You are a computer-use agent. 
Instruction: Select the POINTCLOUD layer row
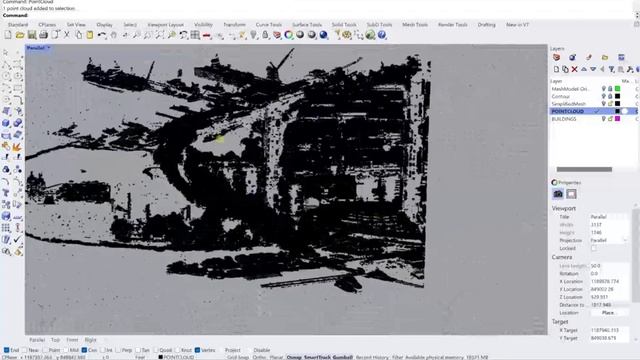(593, 111)
